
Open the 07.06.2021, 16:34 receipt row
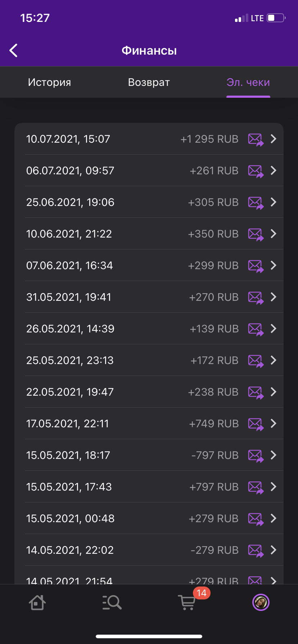pyautogui.click(x=149, y=266)
